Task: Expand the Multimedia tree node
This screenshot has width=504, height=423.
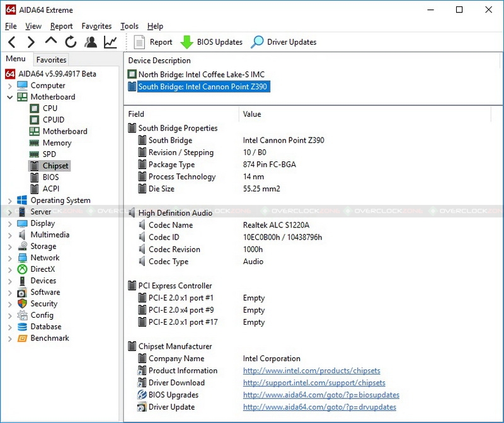Action: (9, 235)
